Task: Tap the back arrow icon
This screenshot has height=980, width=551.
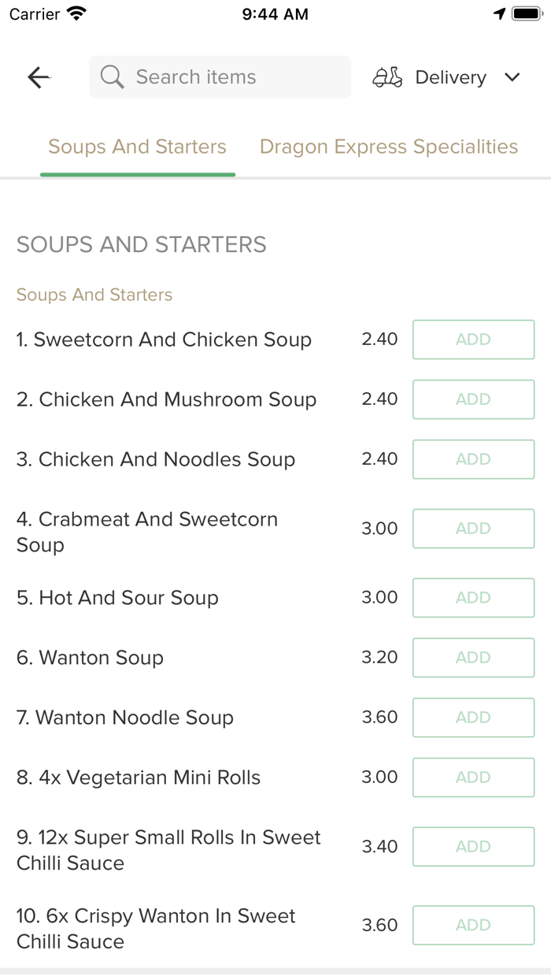Action: click(39, 77)
